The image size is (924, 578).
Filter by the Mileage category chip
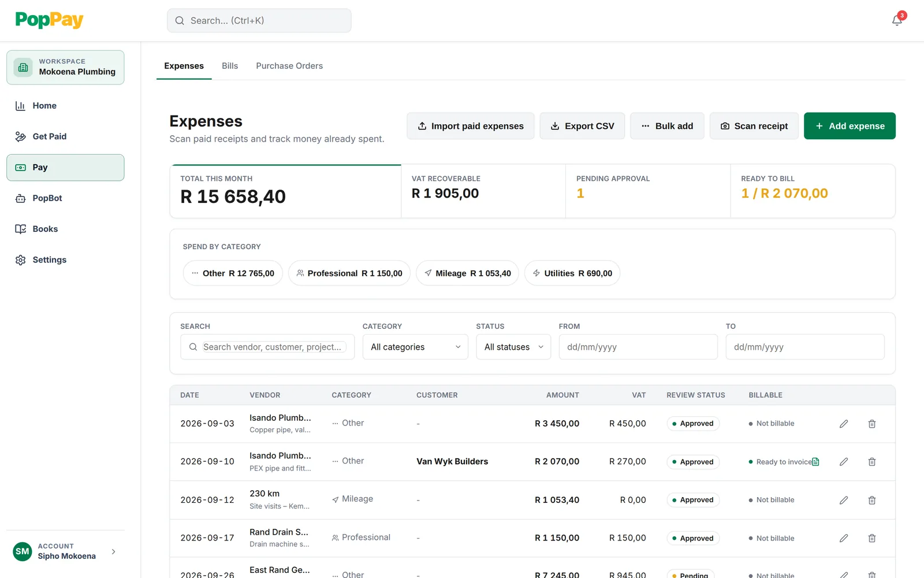(x=467, y=273)
